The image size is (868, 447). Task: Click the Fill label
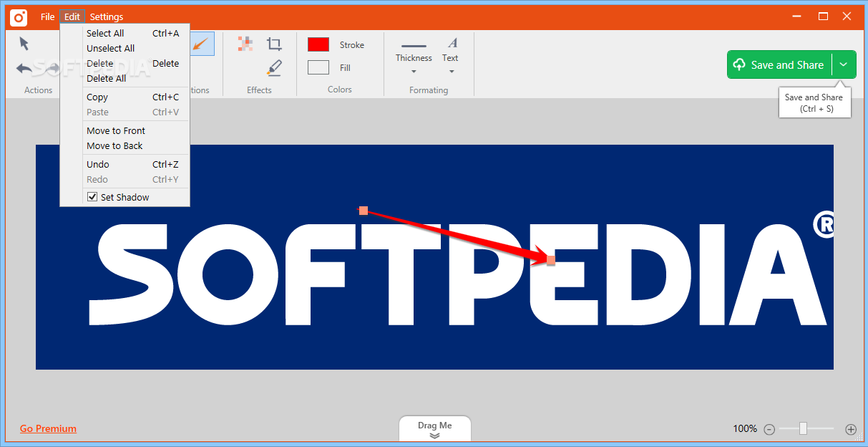pyautogui.click(x=345, y=67)
